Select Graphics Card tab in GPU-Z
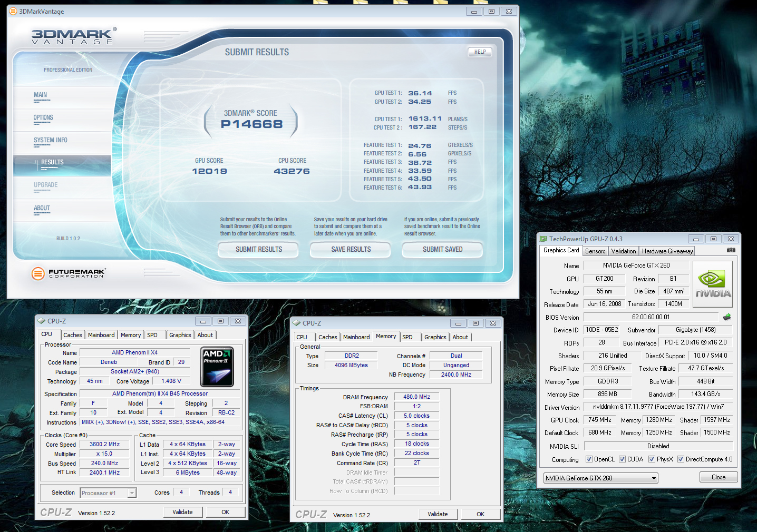This screenshot has width=757, height=532. click(561, 251)
